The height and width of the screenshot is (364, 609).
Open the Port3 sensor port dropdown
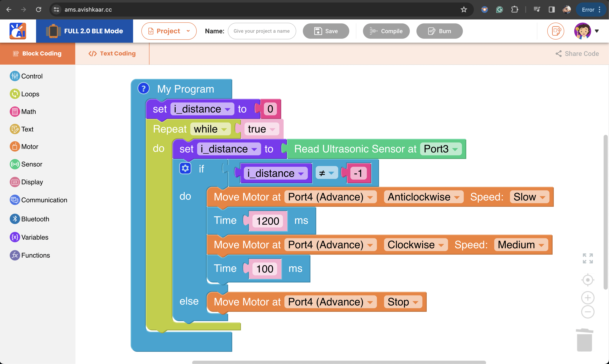[x=441, y=149]
